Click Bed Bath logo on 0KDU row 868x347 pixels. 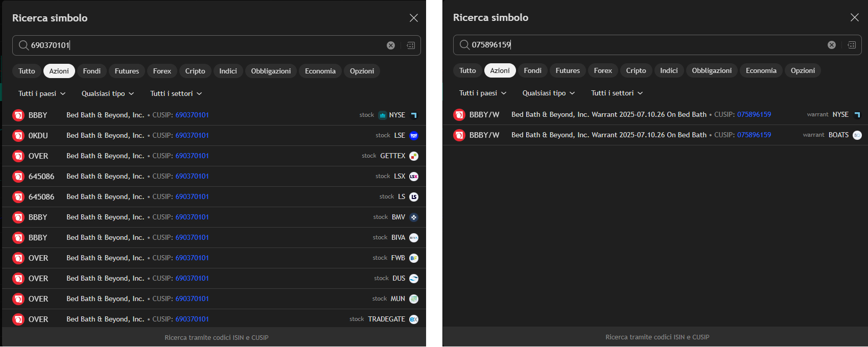point(18,136)
